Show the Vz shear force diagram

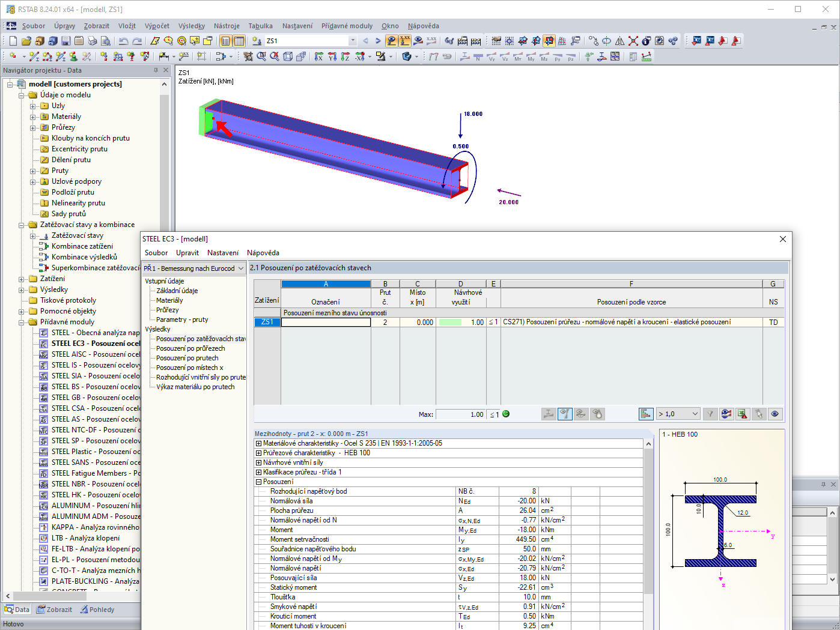tap(505, 56)
